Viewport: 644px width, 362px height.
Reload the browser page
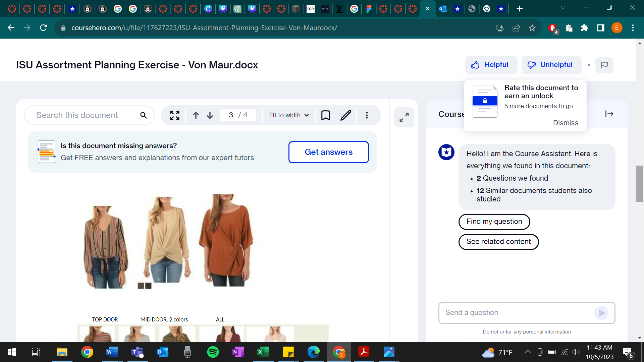pyautogui.click(x=43, y=28)
